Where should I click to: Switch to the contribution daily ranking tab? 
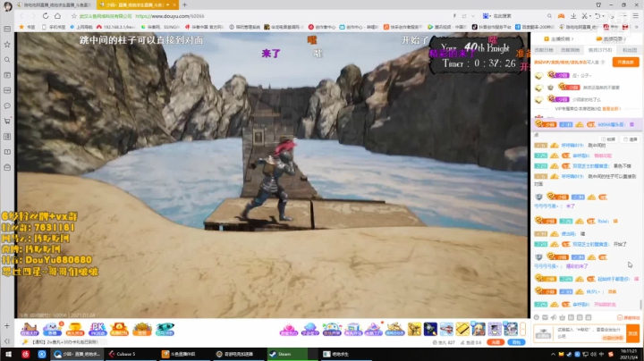point(544,50)
